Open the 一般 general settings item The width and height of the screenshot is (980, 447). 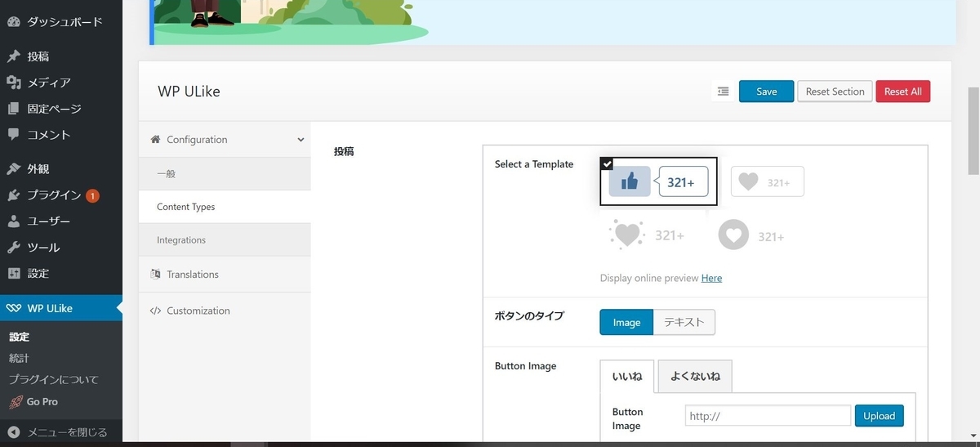[x=225, y=174]
